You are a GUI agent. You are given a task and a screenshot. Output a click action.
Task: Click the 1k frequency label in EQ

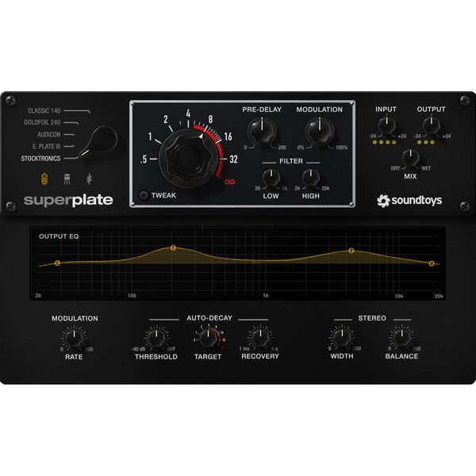click(x=266, y=296)
